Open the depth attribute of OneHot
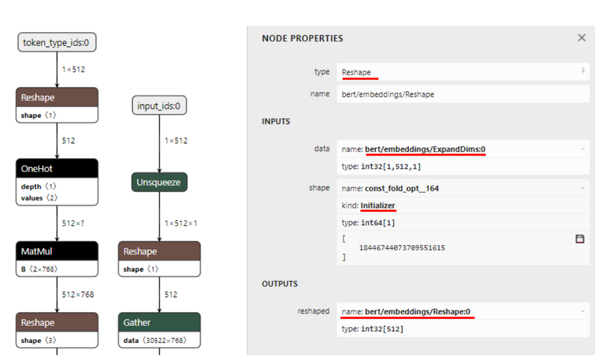This screenshot has height=364, width=600. pyautogui.click(x=39, y=186)
